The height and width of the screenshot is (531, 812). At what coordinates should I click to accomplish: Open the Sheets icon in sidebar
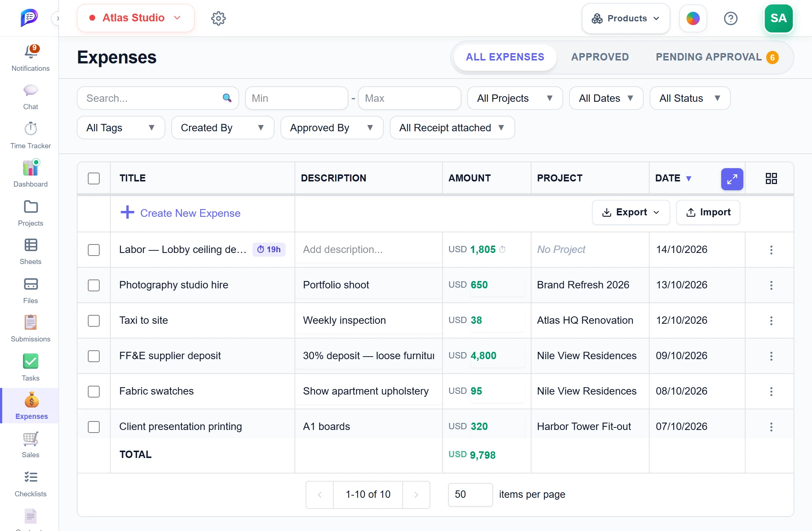pos(31,245)
